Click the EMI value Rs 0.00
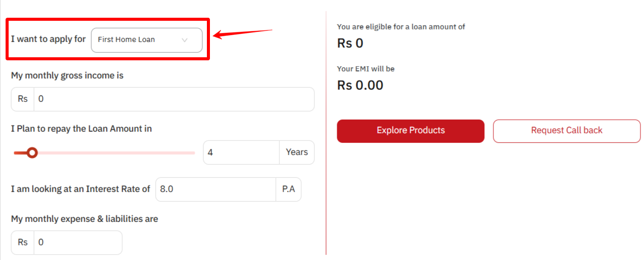The height and width of the screenshot is (260, 644). click(360, 85)
